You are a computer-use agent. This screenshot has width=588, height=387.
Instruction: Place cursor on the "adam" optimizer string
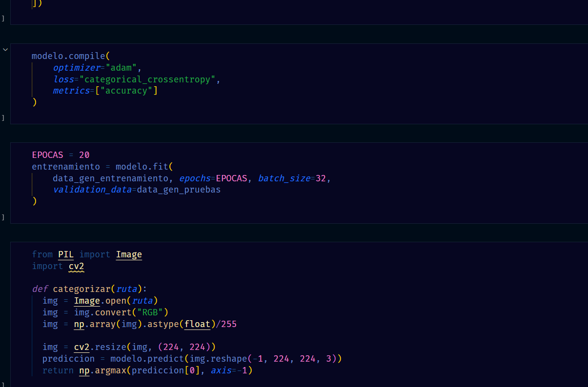point(122,68)
